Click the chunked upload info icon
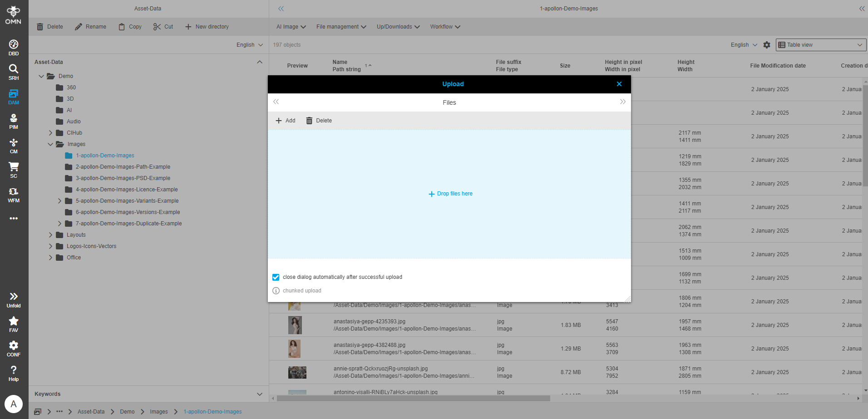868x419 pixels. click(x=276, y=291)
